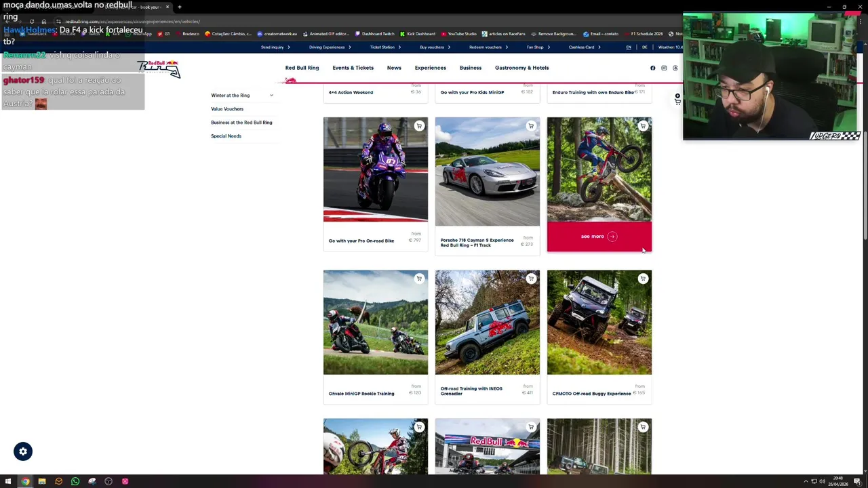Open silver Porsche Cayman photo

pyautogui.click(x=488, y=171)
